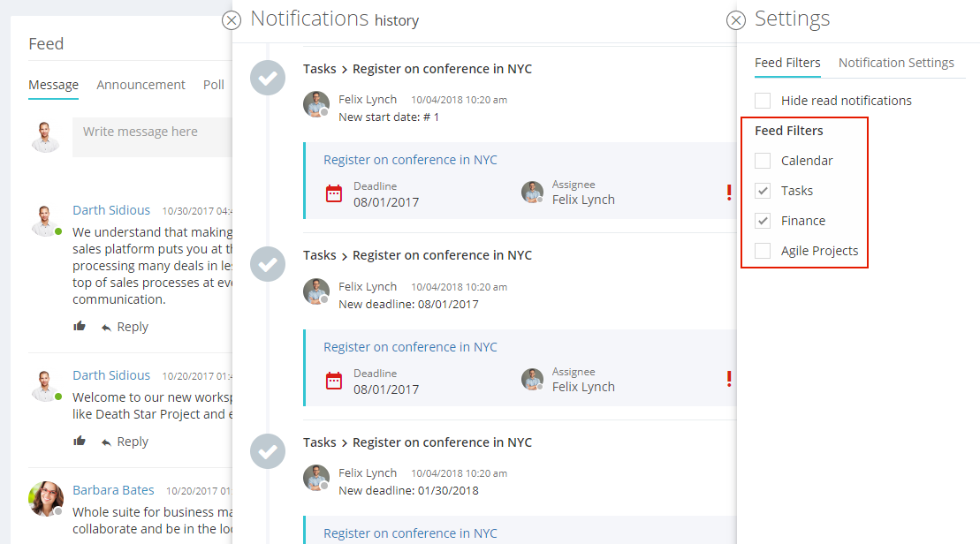Image resolution: width=980 pixels, height=544 pixels.
Task: Click 'Tasks' breadcrumb in the 'New start date' notification
Action: (x=320, y=69)
